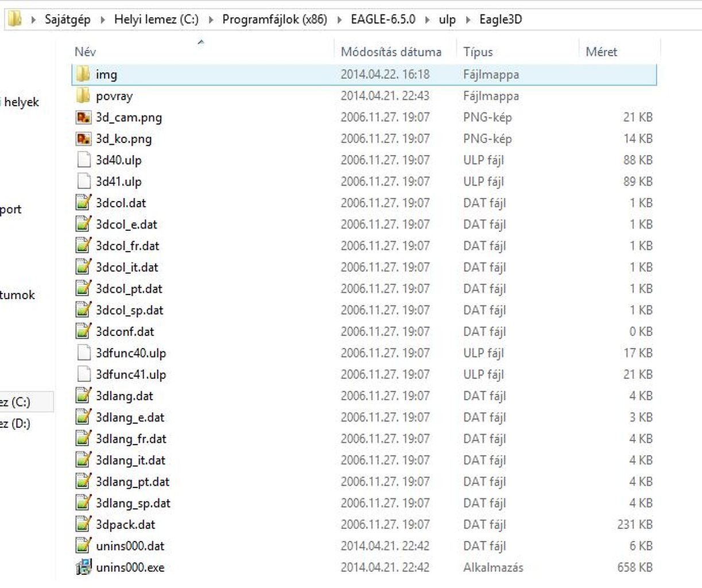Screen dimensions: 702x588
Task: Click the 3dcol_sp.dat file icon
Action: (84, 310)
